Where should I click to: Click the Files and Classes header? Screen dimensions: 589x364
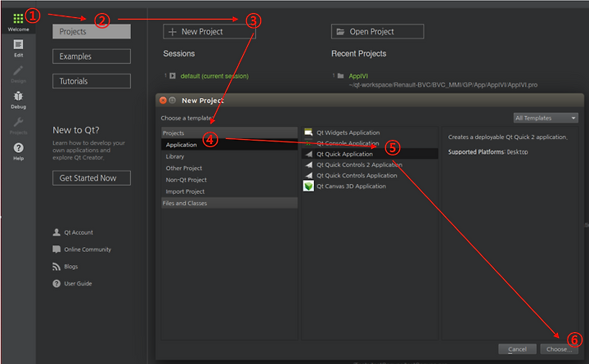pyautogui.click(x=230, y=203)
